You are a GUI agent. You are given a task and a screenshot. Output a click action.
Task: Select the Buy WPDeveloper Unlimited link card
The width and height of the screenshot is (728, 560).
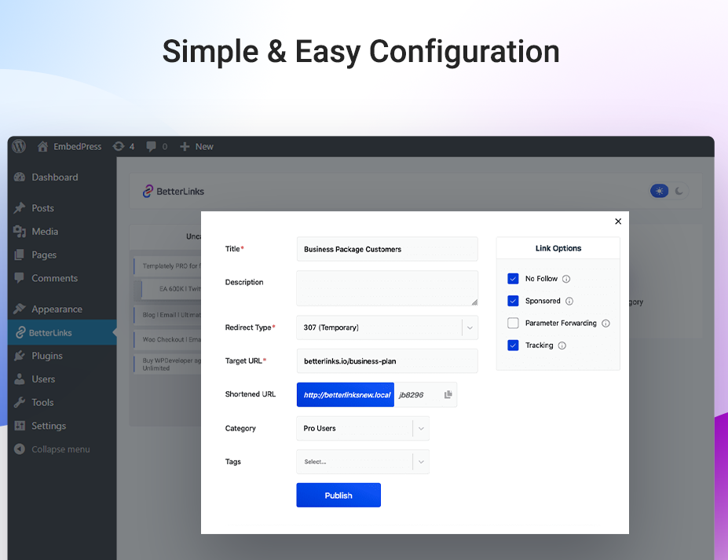coord(167,364)
